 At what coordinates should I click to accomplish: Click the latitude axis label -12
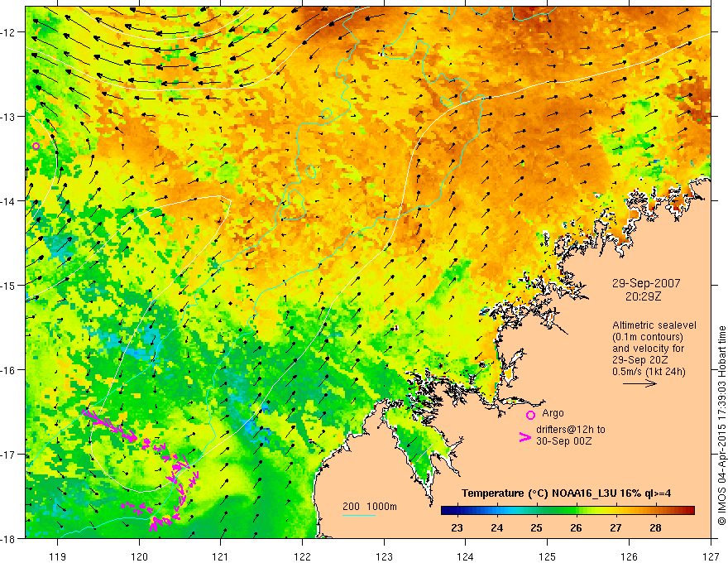click(x=9, y=32)
